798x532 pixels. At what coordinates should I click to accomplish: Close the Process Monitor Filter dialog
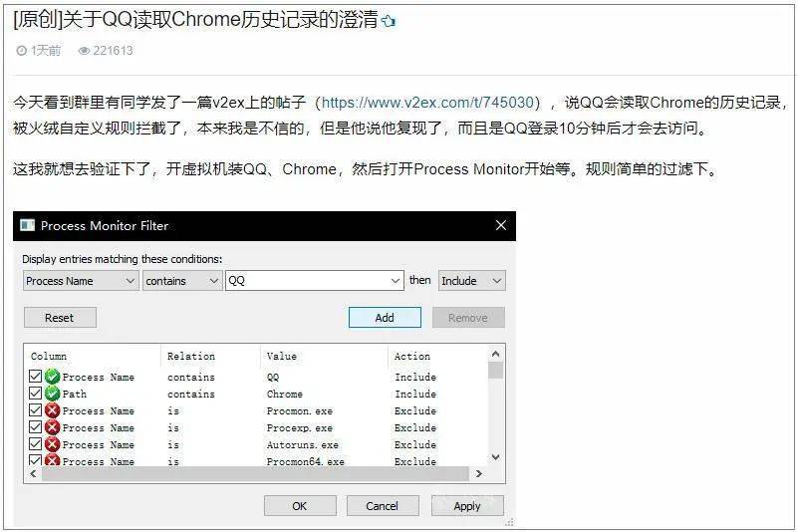tap(501, 225)
